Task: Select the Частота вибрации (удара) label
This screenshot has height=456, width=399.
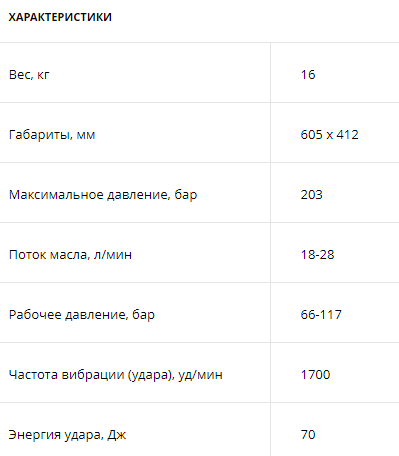Action: (91, 375)
